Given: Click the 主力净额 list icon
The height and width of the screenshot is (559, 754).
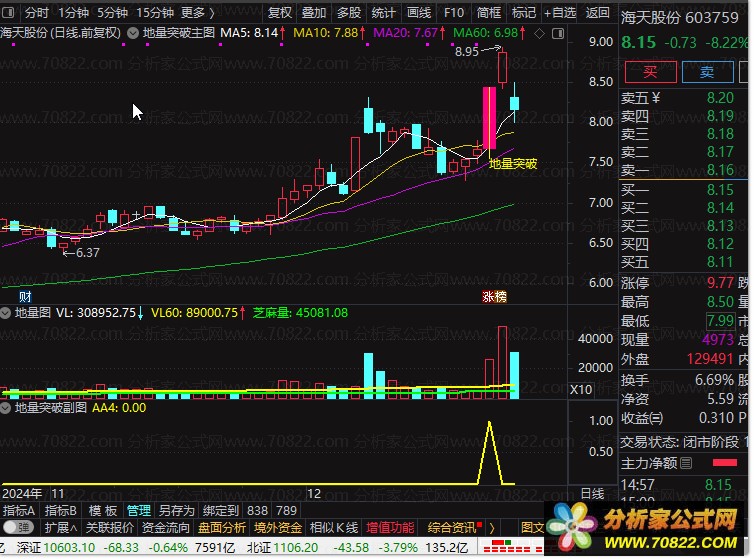Looking at the screenshot, I should click(686, 463).
